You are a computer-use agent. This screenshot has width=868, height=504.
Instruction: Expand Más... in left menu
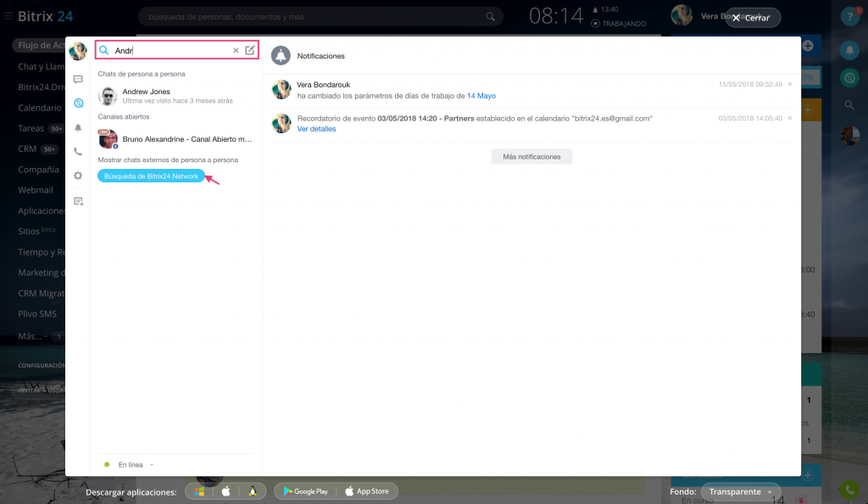click(x=32, y=336)
